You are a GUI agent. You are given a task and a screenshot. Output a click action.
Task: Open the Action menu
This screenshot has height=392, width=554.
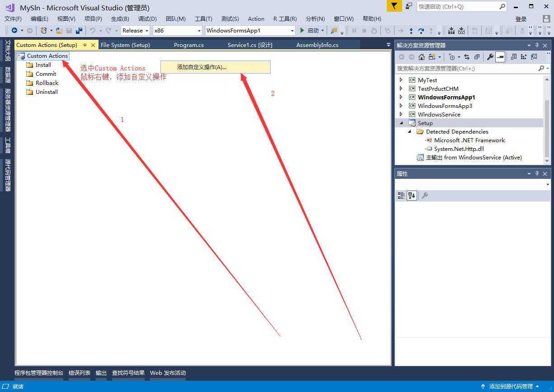pos(256,19)
